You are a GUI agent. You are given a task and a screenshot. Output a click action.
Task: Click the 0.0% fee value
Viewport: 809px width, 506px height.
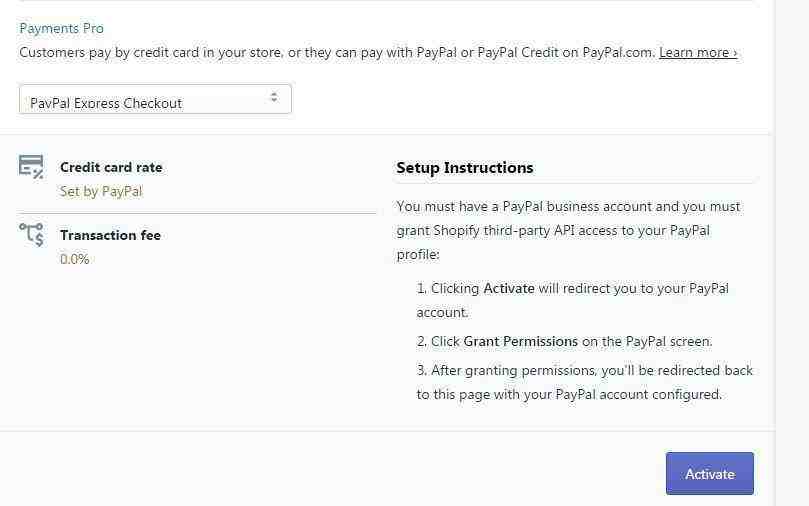74,259
